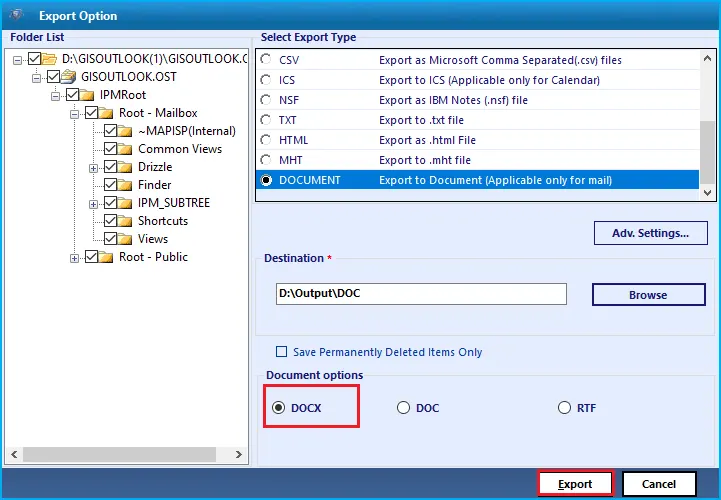The width and height of the screenshot is (721, 500).
Task: Uncheck the Root - Mailbox checkbox
Action: pos(91,112)
